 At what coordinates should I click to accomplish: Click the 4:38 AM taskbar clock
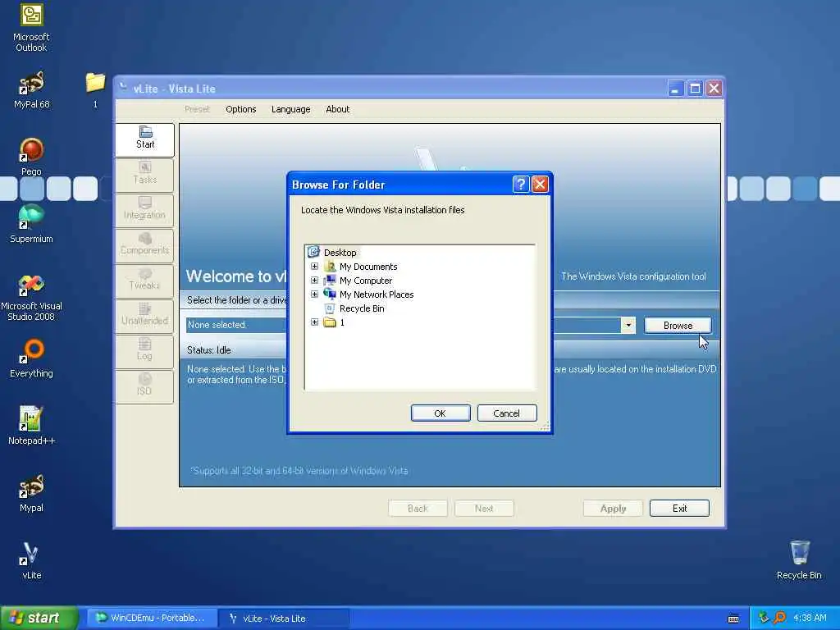(x=810, y=619)
